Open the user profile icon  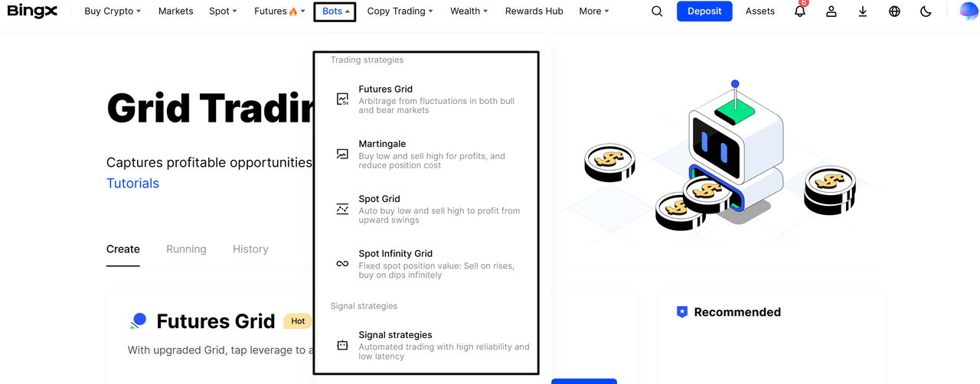[x=831, y=11]
